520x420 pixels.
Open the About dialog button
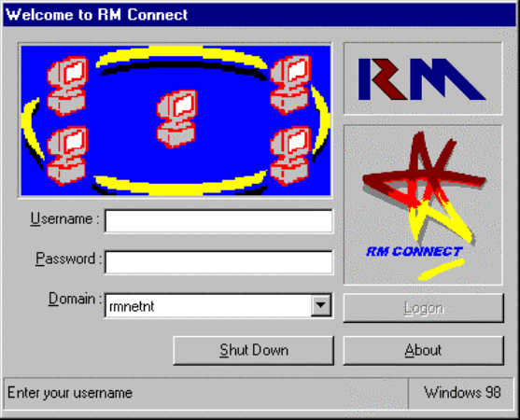coord(424,350)
